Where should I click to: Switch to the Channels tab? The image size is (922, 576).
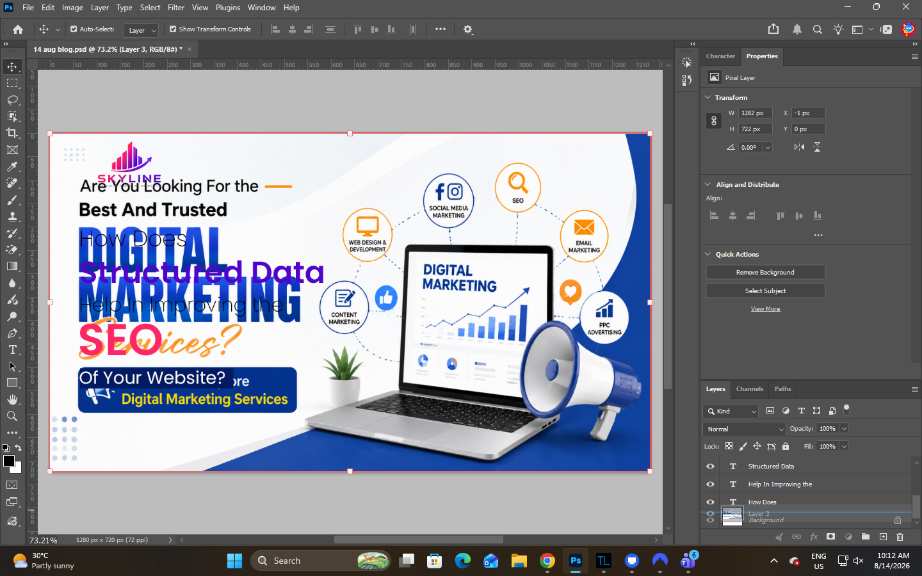click(x=750, y=389)
